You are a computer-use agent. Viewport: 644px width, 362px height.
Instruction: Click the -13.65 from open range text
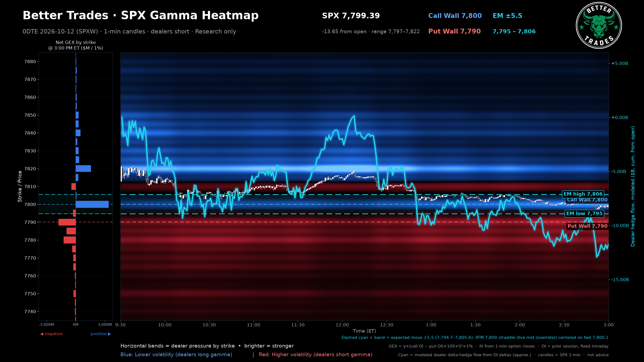tap(371, 32)
